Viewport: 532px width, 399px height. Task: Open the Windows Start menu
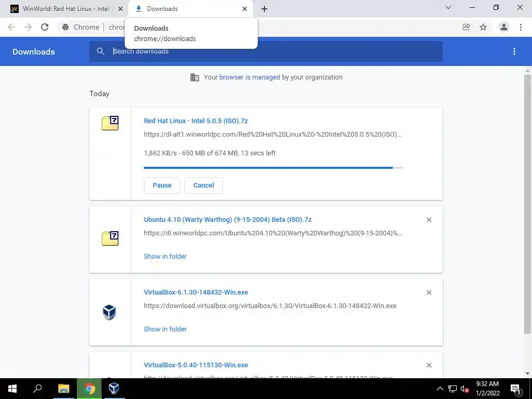point(12,389)
